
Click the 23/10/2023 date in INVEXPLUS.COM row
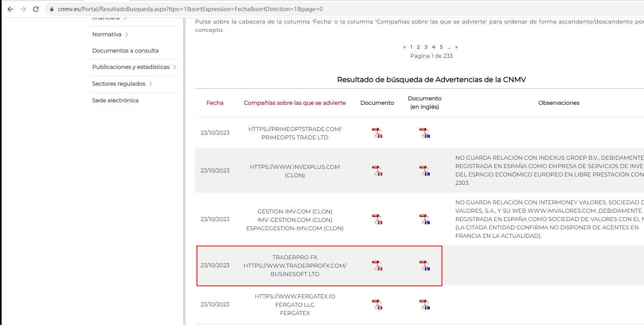click(215, 170)
